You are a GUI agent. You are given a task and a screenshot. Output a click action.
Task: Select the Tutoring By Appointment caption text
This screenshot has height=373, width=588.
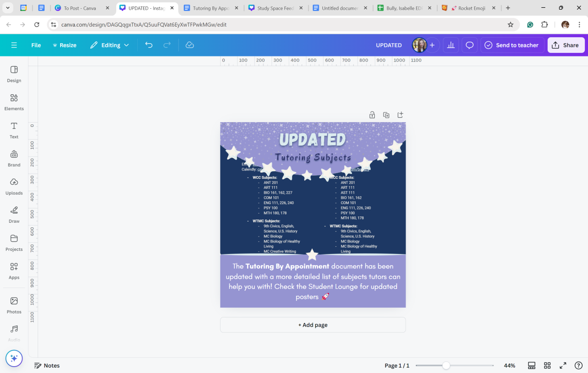click(313, 281)
